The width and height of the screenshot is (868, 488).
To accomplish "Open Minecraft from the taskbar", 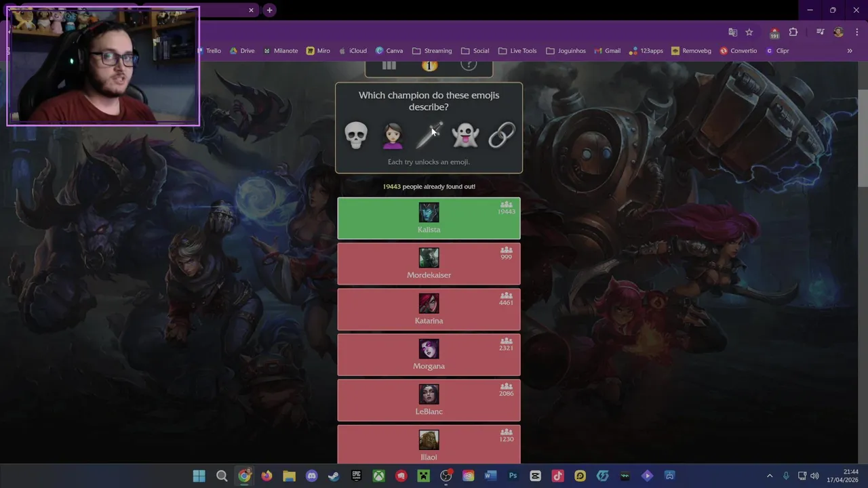I will (423, 476).
